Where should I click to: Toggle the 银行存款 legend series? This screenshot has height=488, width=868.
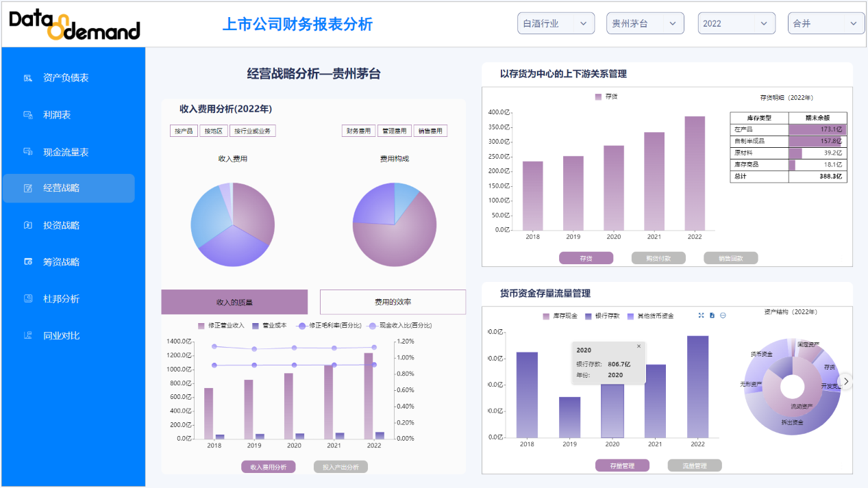pos(603,316)
